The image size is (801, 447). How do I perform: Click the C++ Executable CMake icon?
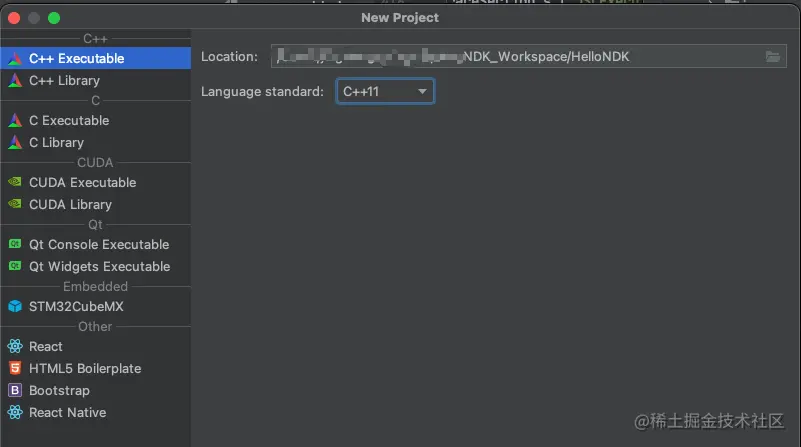click(15, 59)
